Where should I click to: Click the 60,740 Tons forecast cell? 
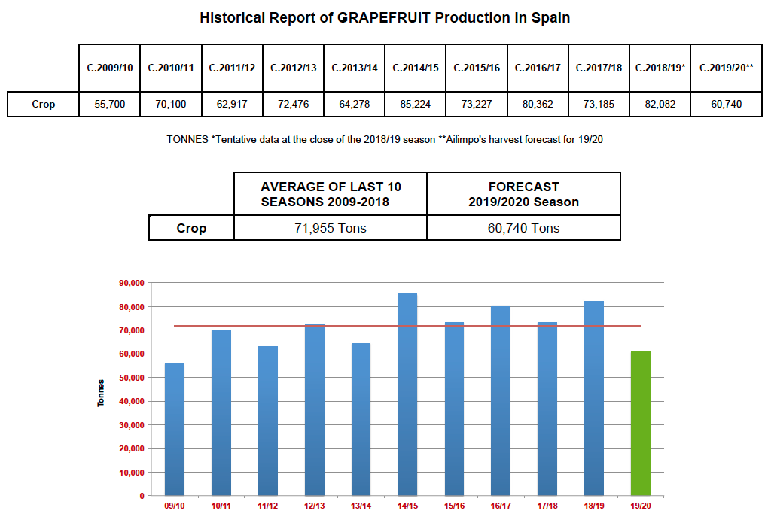pyautogui.click(x=523, y=228)
